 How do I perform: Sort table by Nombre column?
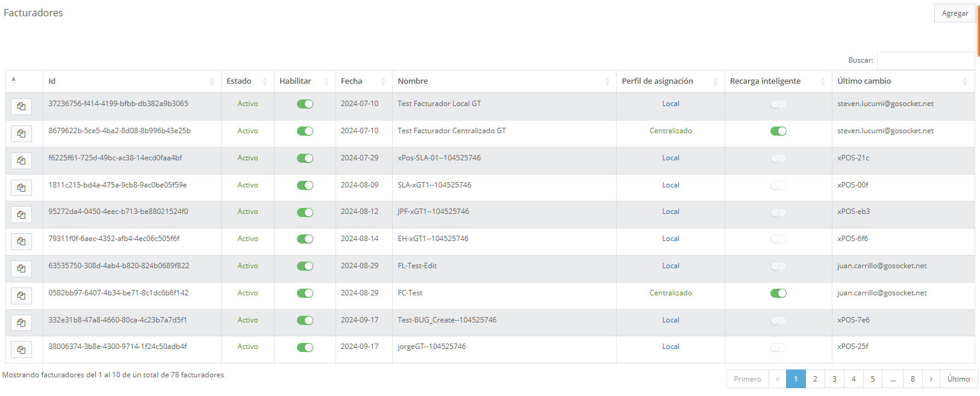[x=504, y=81]
